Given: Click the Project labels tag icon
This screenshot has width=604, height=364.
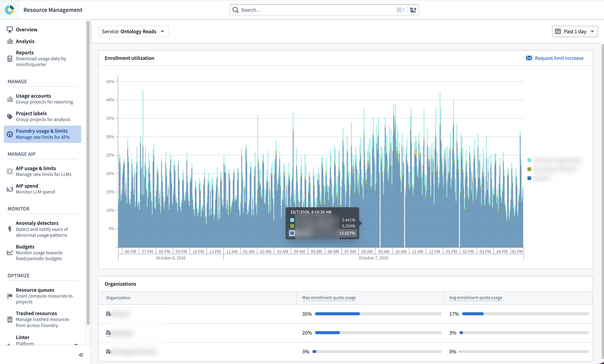Looking at the screenshot, I should click(10, 116).
